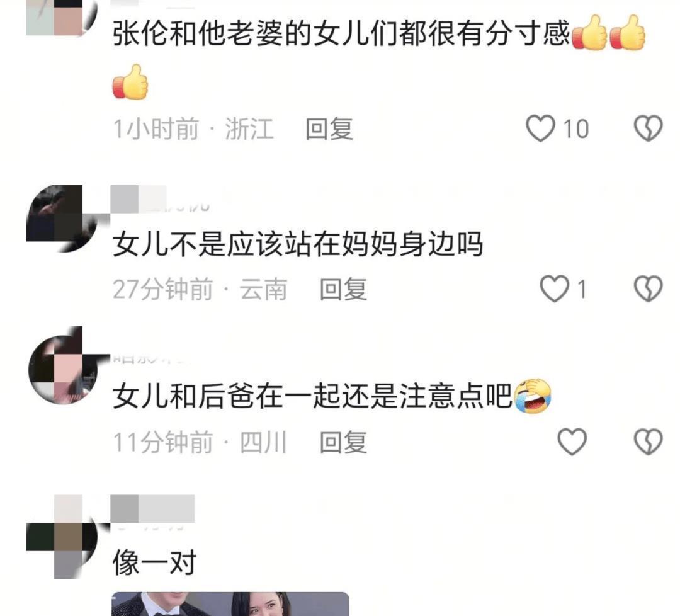Tap 回复 under the Sichuan comment

[343, 443]
